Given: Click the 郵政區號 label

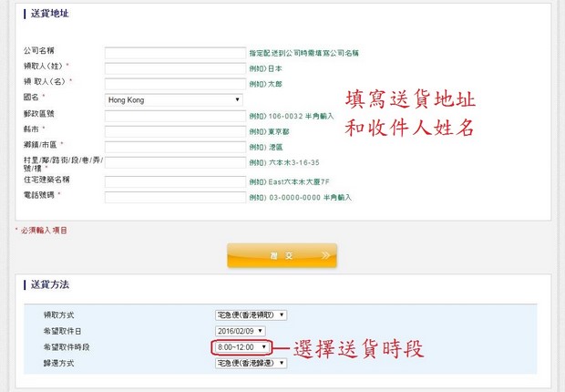Looking at the screenshot, I should (x=39, y=114).
